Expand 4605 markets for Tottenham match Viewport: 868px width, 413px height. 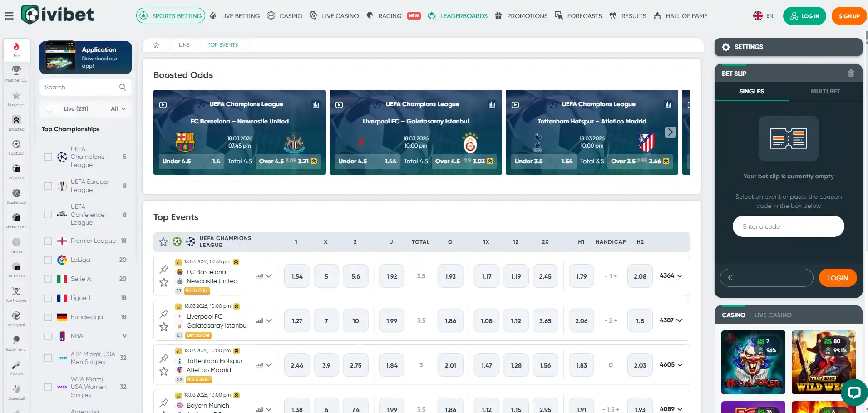click(x=671, y=365)
